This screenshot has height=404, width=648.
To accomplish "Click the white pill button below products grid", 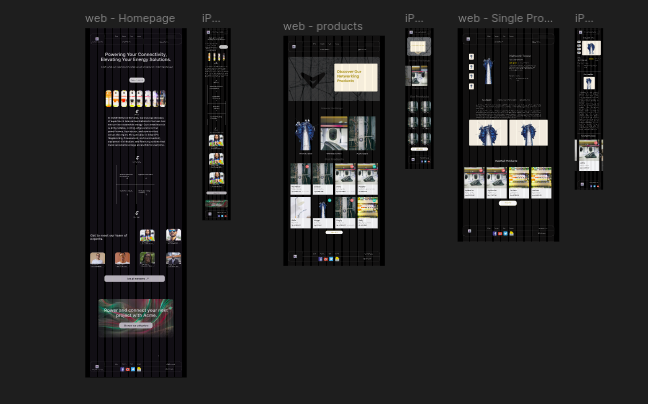I will [x=334, y=233].
